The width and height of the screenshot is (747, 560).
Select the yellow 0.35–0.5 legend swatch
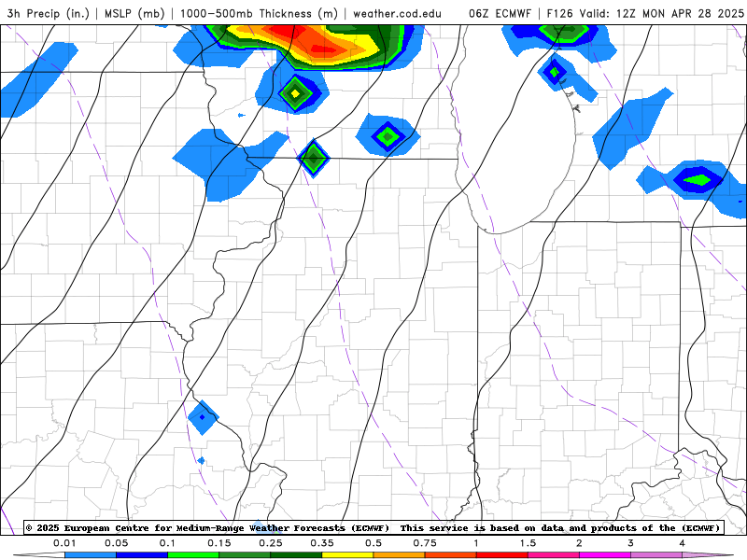click(347, 555)
